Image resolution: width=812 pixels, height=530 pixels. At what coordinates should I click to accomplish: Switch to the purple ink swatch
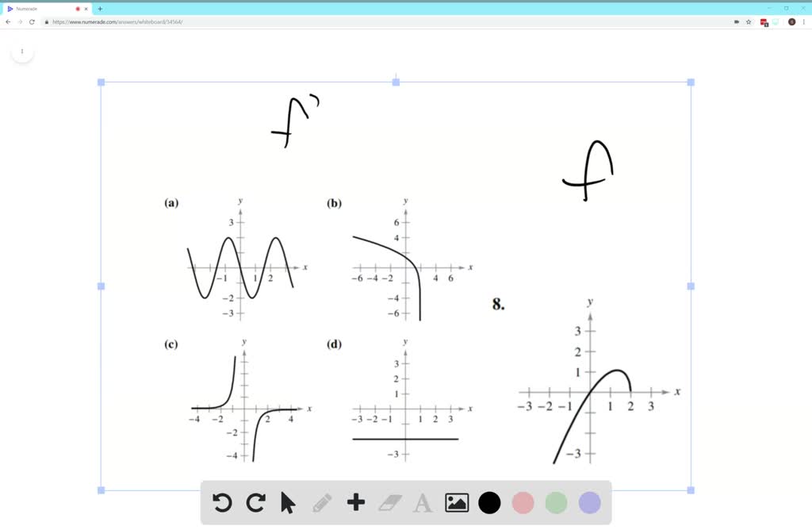(588, 503)
